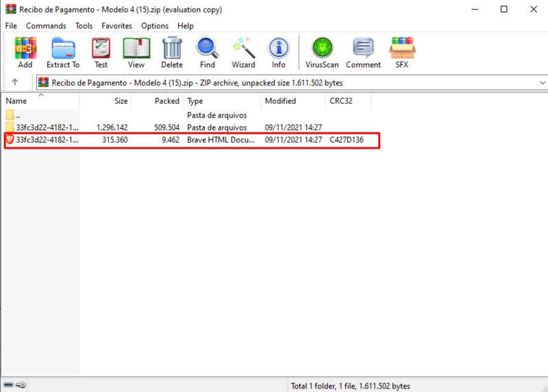548x392 pixels.
Task: Sort by the Packed column header
Action: point(158,101)
